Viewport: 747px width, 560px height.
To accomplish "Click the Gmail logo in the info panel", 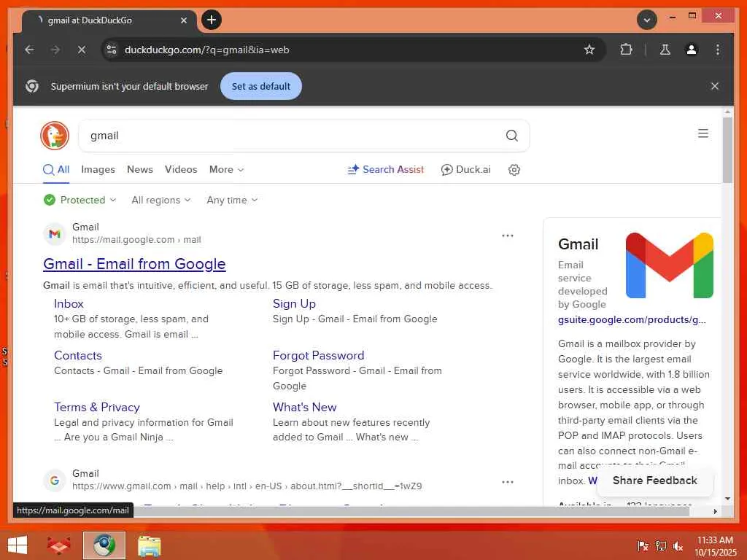I will [670, 265].
